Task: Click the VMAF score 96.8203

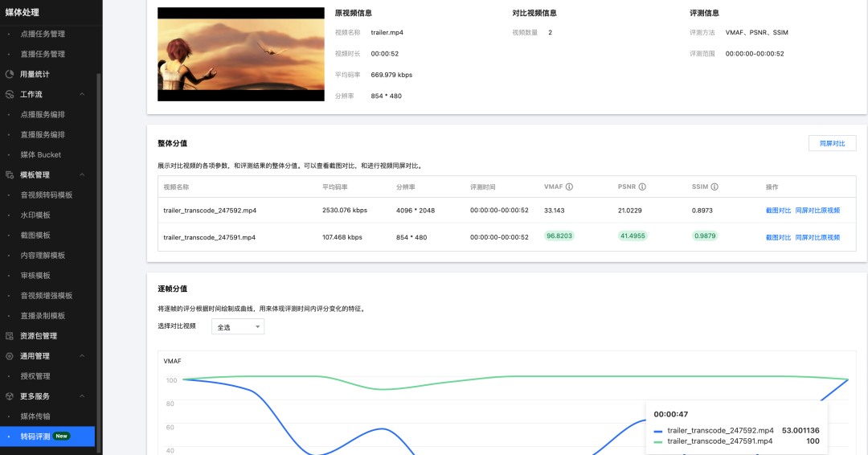Action: [559, 236]
